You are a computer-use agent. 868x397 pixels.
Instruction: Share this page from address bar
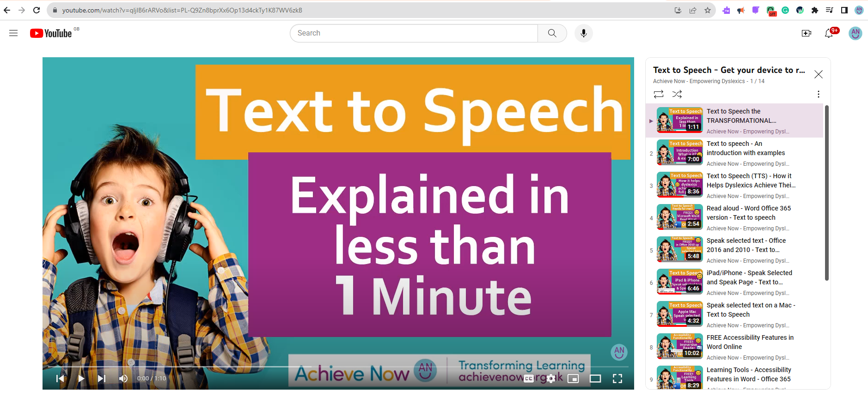(693, 10)
